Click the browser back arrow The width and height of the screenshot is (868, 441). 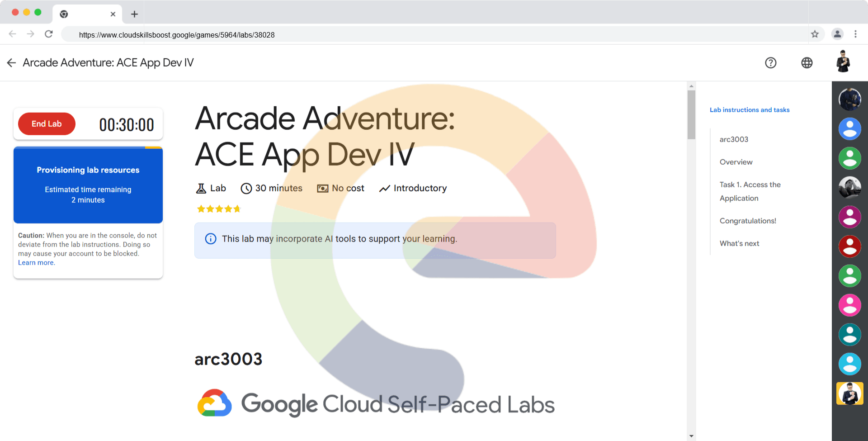(x=12, y=34)
